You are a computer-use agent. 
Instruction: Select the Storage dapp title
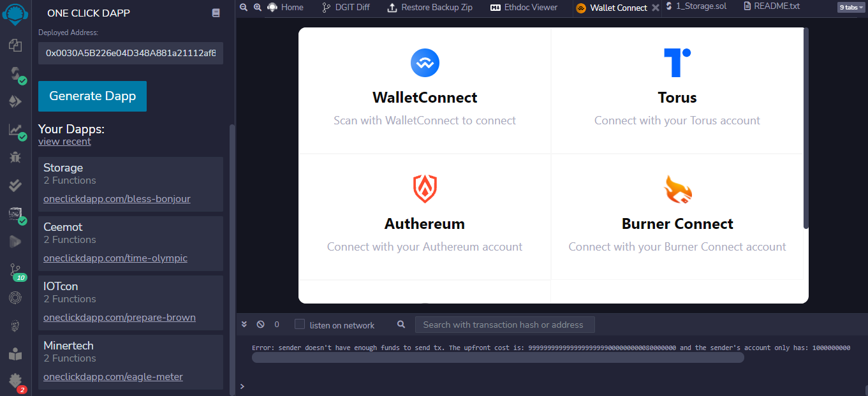(x=63, y=168)
